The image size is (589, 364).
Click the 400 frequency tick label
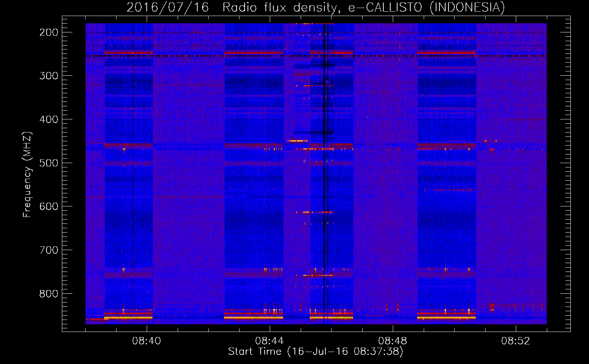tap(48, 119)
